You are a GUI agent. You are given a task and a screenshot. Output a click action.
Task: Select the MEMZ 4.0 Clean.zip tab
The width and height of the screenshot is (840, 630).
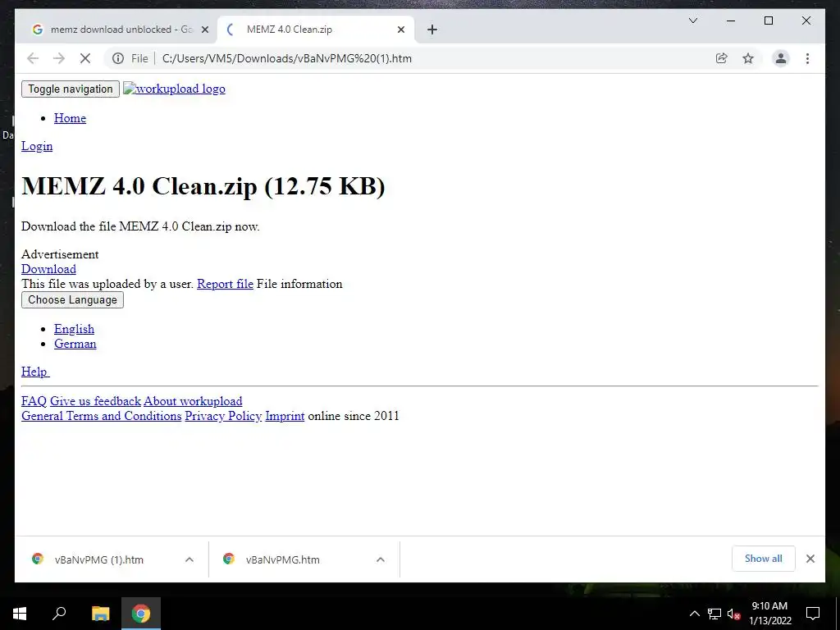(316, 30)
